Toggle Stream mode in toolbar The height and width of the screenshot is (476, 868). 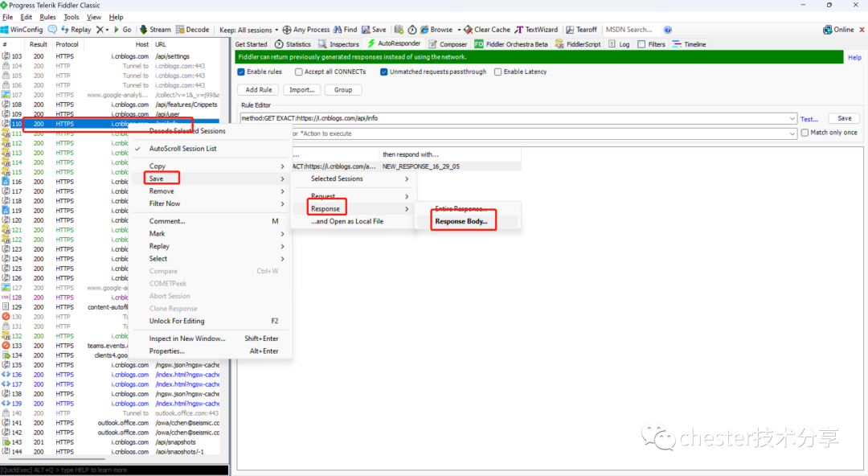tap(155, 30)
